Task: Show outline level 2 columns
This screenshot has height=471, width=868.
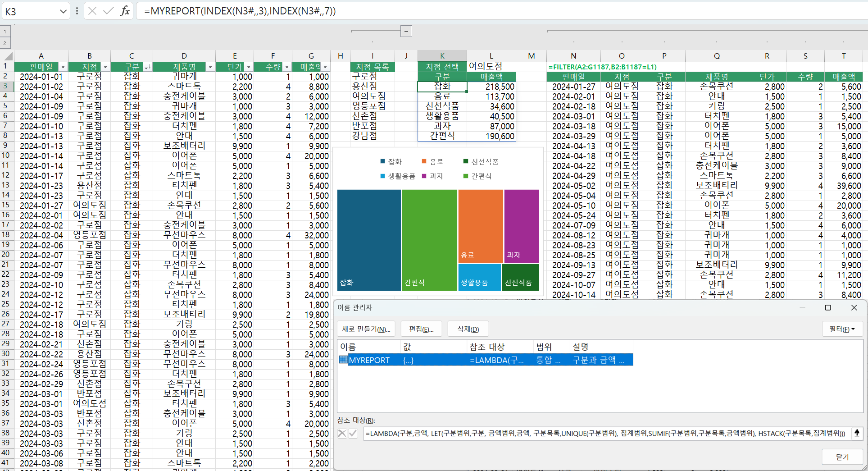Action: tap(5, 43)
